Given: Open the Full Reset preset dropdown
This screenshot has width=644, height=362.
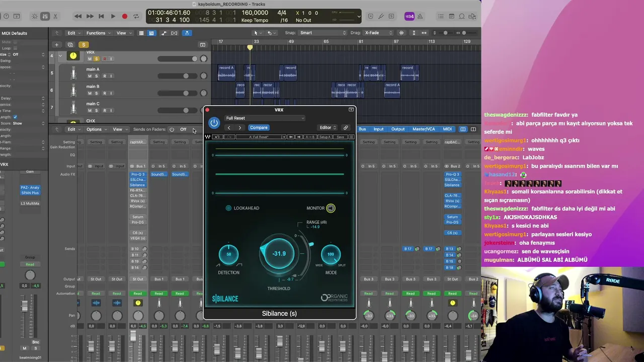Looking at the screenshot, I should 265,118.
